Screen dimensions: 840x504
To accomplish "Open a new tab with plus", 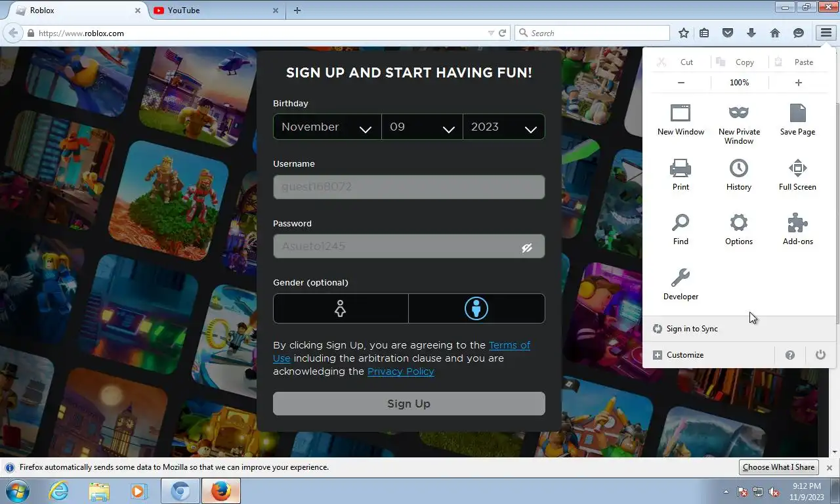I will pos(297,10).
